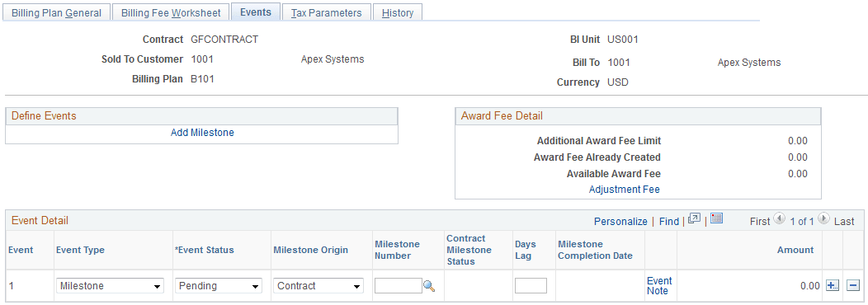The width and height of the screenshot is (868, 305).
Task: Select the US001 BI Unit value
Action: pos(623,40)
